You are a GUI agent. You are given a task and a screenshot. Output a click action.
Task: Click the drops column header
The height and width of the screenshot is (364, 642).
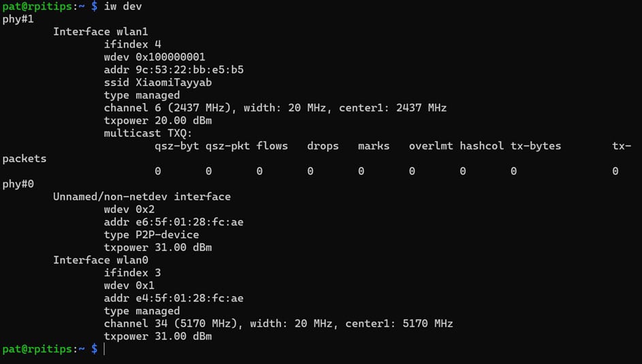tap(323, 146)
